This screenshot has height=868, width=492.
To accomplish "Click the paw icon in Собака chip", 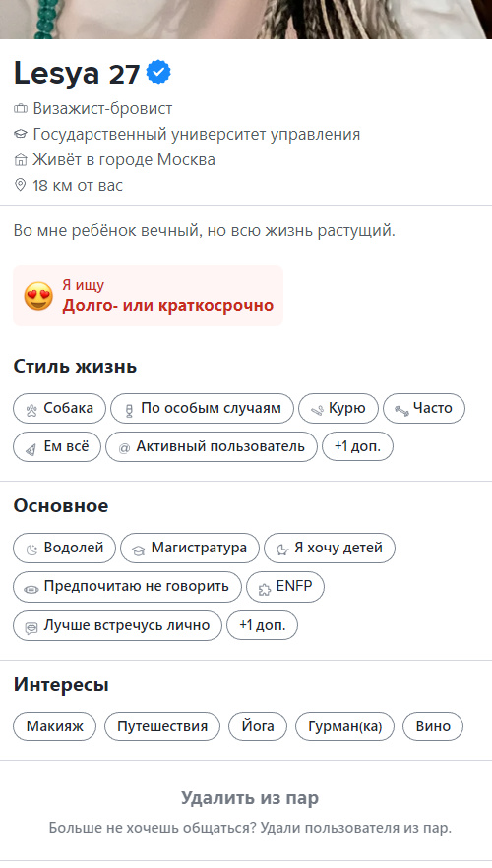I will tap(31, 410).
